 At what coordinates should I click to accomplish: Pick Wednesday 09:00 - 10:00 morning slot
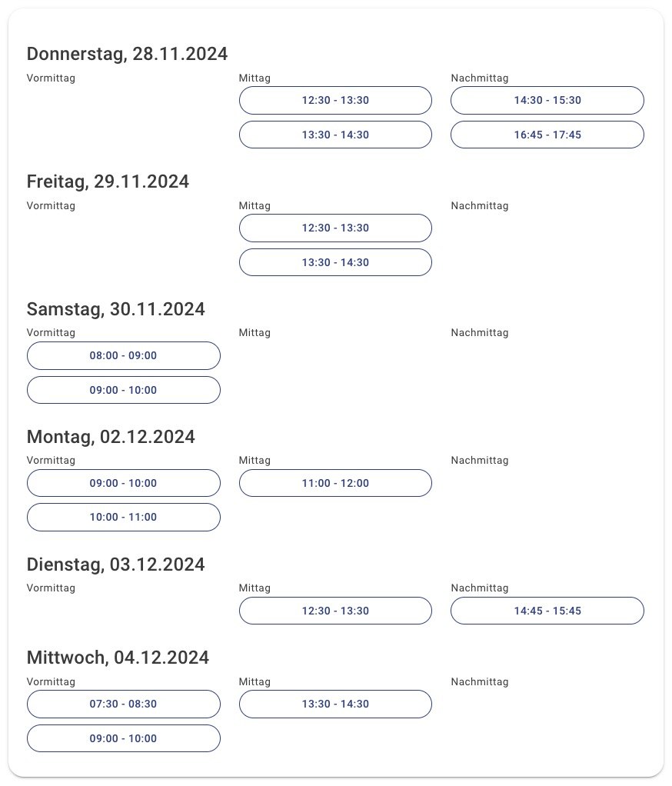click(x=123, y=738)
